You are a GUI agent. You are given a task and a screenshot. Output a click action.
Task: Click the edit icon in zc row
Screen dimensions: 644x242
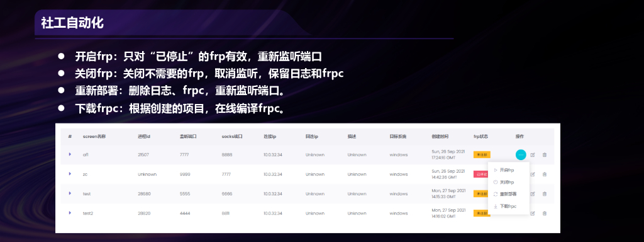point(533,174)
